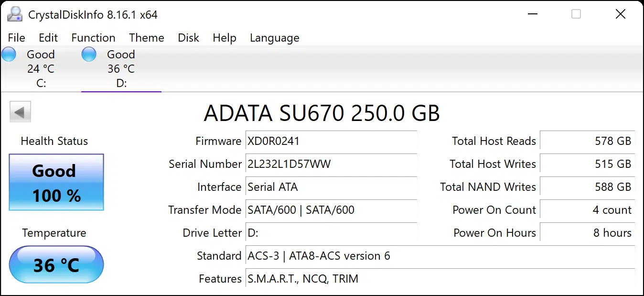
Task: Click the Interface label
Action: click(219, 187)
